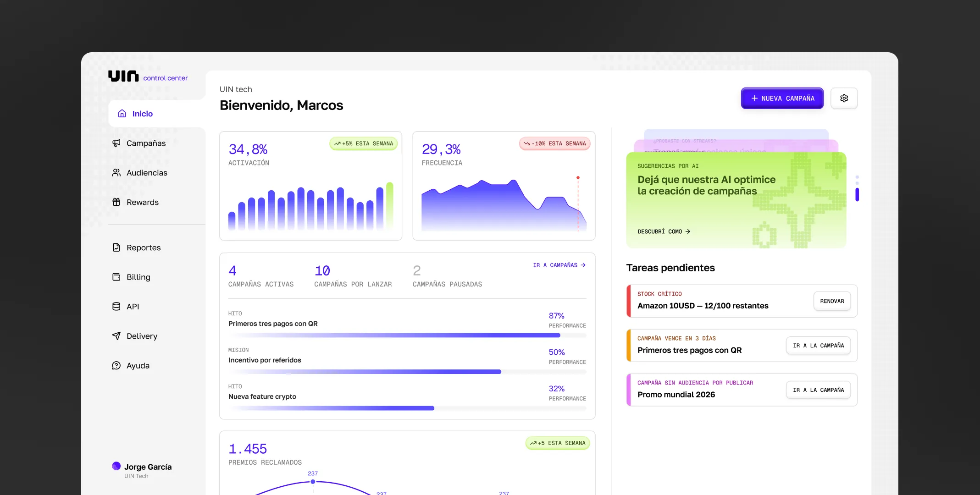Image resolution: width=980 pixels, height=495 pixels.
Task: Open Ayuda help page label
Action: coord(138,366)
